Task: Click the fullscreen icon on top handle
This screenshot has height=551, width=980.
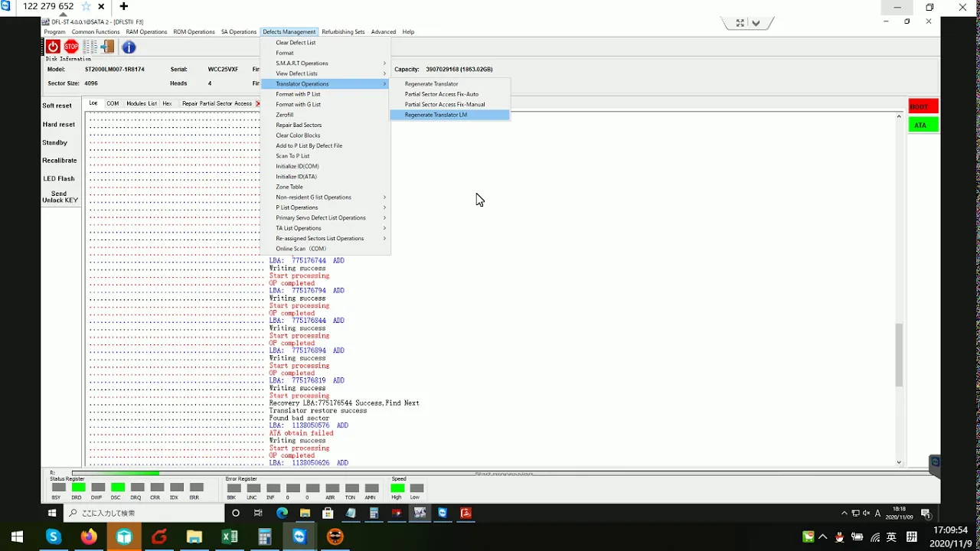Action: [740, 23]
